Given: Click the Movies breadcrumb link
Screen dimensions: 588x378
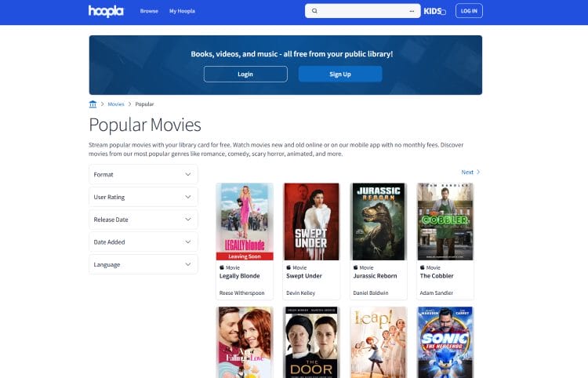Looking at the screenshot, I should tap(116, 104).
